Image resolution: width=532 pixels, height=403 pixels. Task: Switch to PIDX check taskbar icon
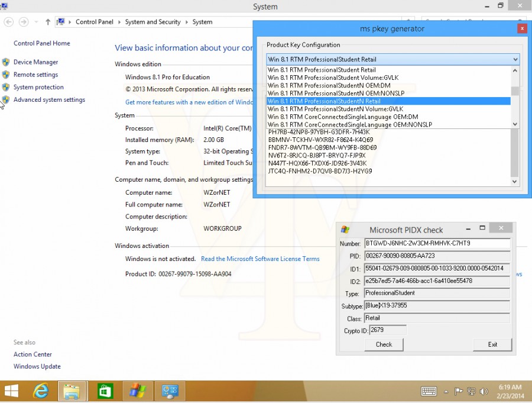pos(137,391)
